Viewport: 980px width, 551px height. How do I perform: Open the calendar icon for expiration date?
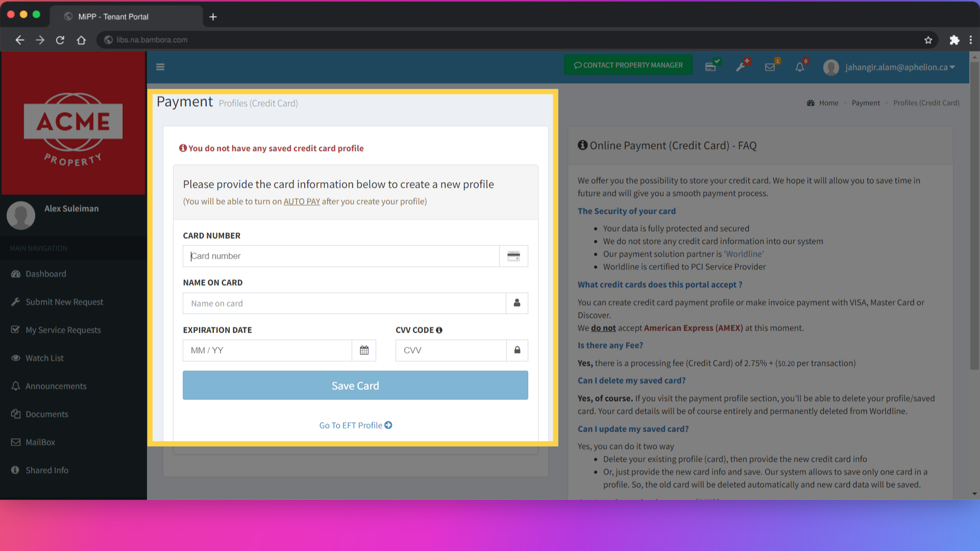(x=364, y=350)
